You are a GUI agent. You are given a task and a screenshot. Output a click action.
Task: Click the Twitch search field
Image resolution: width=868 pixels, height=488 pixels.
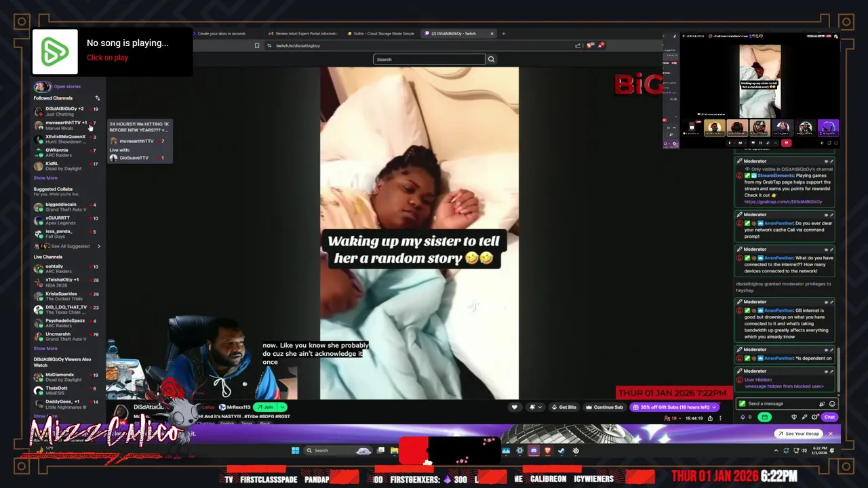pyautogui.click(x=429, y=59)
